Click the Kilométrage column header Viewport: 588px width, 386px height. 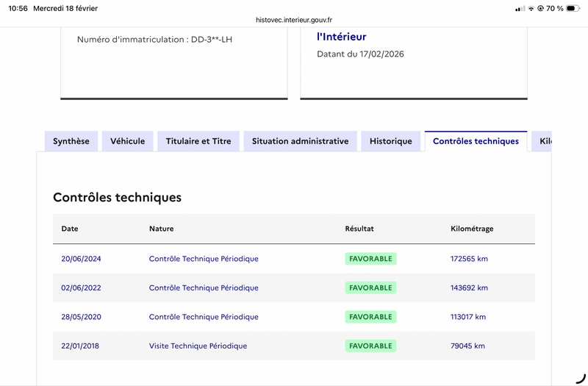point(472,229)
